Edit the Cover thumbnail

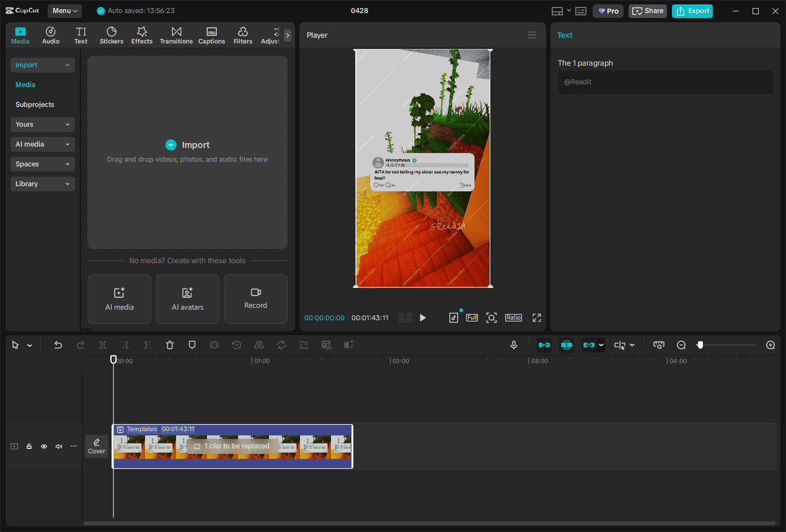[x=97, y=445]
